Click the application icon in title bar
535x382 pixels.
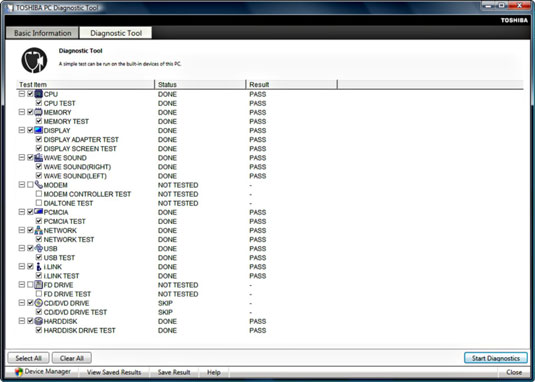click(10, 7)
